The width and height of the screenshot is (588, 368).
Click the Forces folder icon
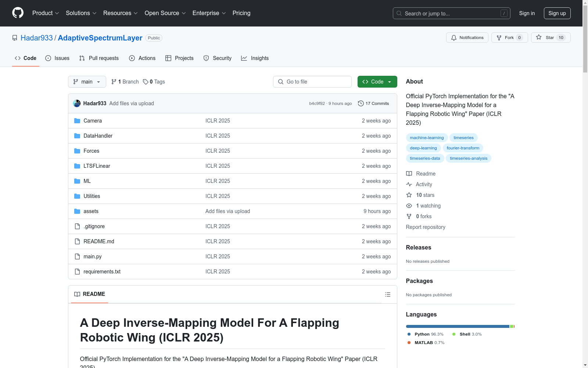[x=77, y=151]
